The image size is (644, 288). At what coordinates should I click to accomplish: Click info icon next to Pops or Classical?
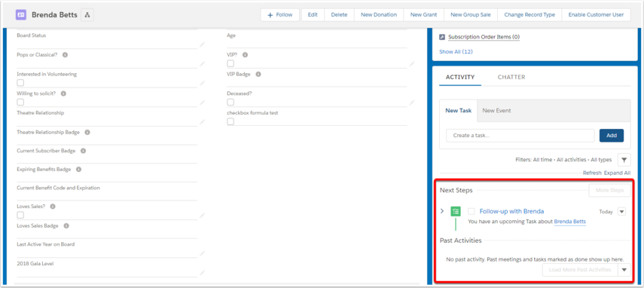coord(65,54)
